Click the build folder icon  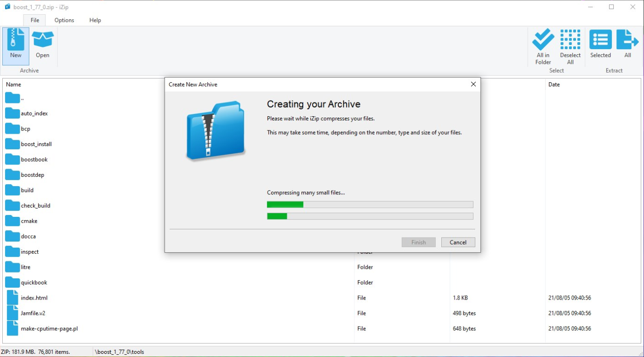pos(12,190)
